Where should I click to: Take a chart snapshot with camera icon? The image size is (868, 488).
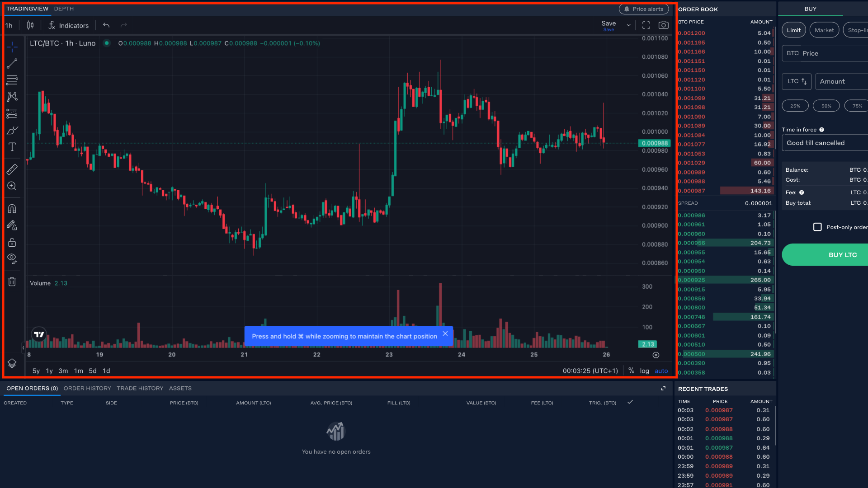point(663,25)
